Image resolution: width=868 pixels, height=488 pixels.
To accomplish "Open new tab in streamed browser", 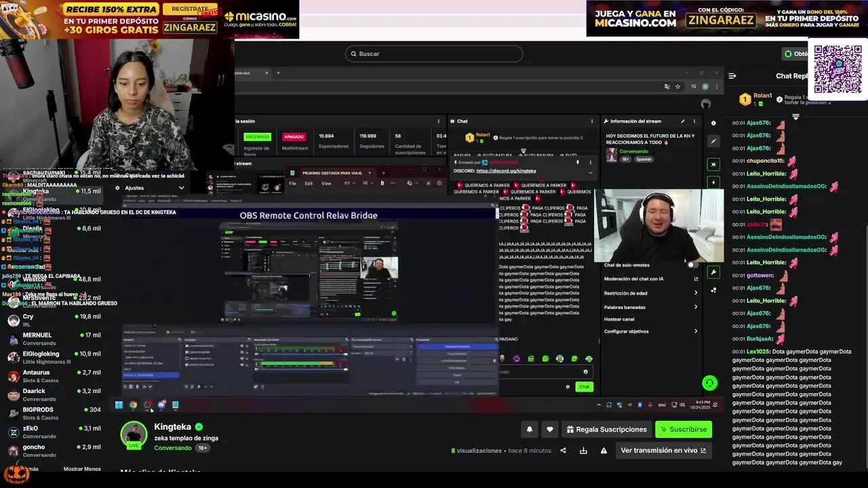I will pos(278,73).
